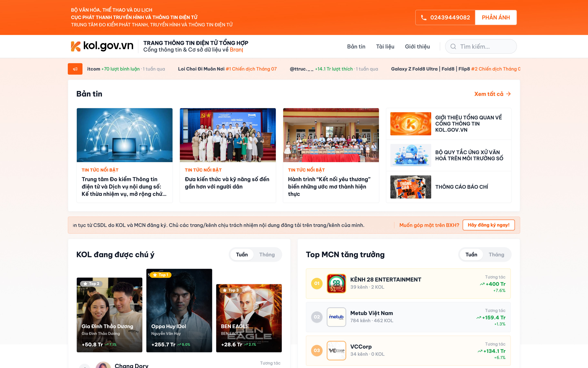Image resolution: width=588 pixels, height=368 pixels.
Task: Click the Top 2 star badge
Action: click(91, 284)
